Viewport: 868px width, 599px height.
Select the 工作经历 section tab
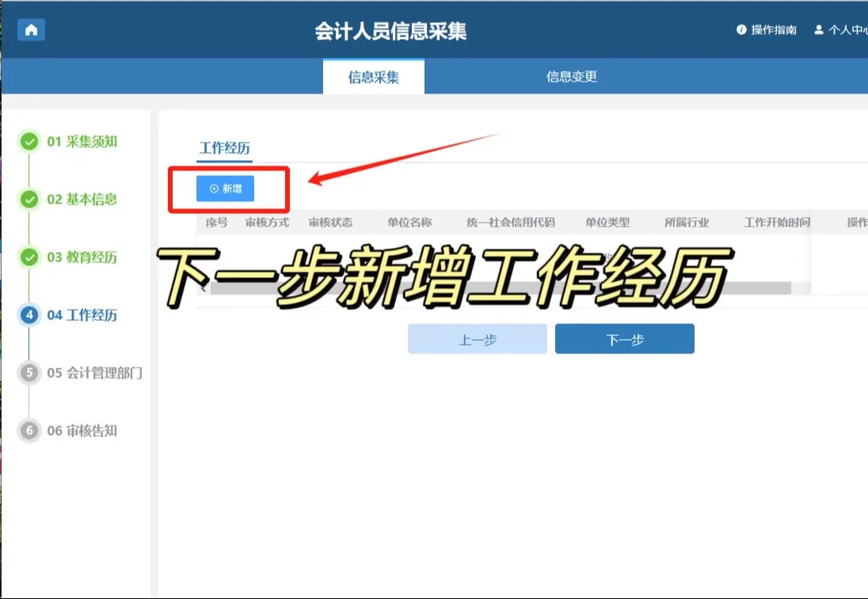224,148
